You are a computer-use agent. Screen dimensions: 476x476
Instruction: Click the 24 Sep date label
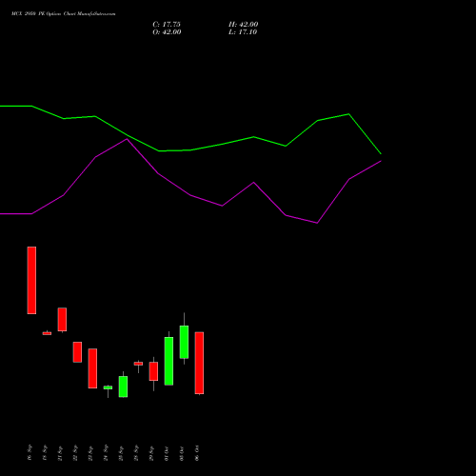point(106,453)
